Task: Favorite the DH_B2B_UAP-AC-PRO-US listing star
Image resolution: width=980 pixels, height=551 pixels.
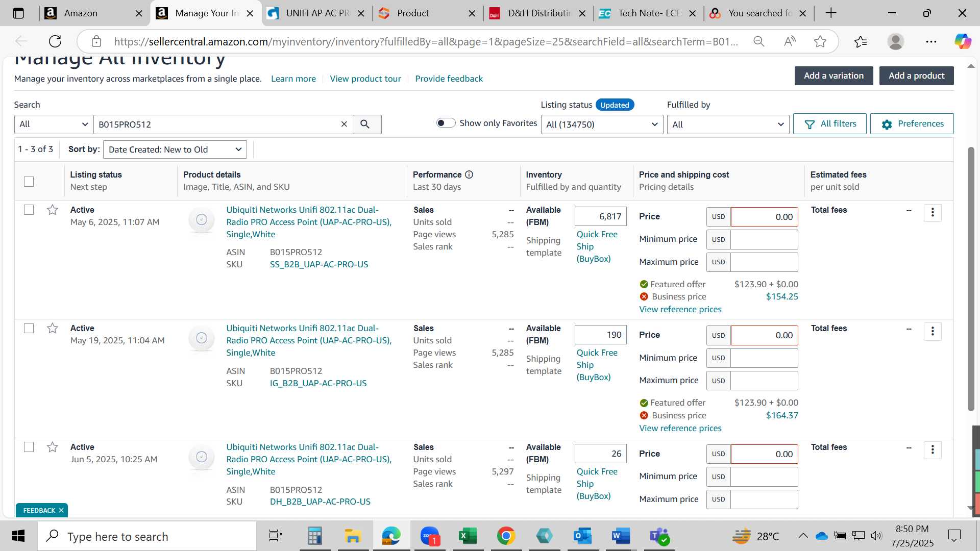Action: pos(52,447)
